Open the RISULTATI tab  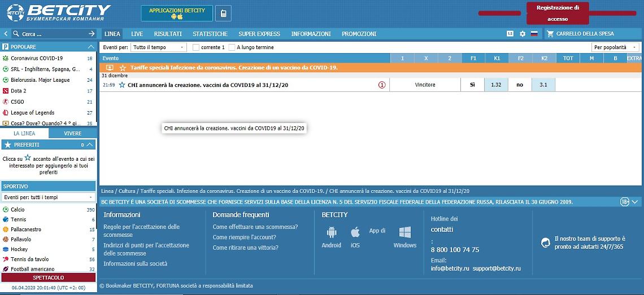coord(168,34)
